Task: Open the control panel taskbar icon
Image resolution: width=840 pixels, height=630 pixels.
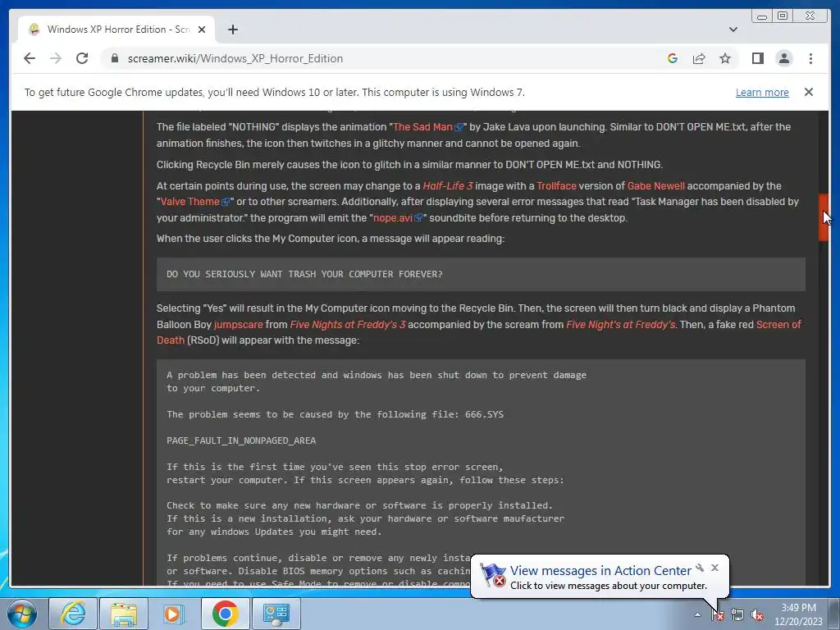Action: 276,614
